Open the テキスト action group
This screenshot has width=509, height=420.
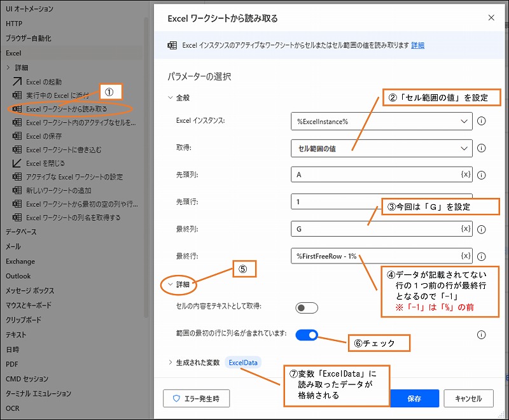15,334
